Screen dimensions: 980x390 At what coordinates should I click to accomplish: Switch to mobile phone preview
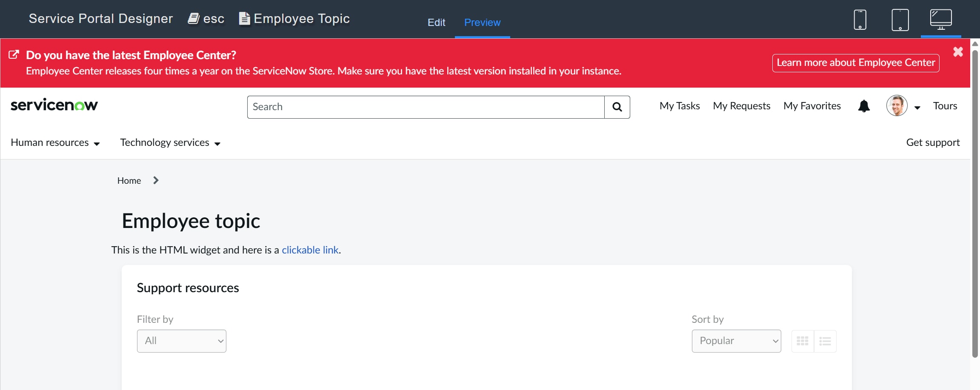click(860, 20)
